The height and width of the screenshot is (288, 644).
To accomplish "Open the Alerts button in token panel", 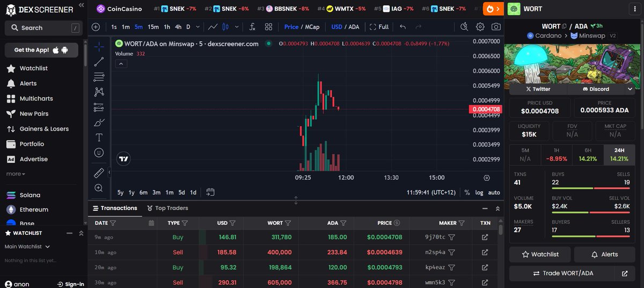I will (604, 254).
